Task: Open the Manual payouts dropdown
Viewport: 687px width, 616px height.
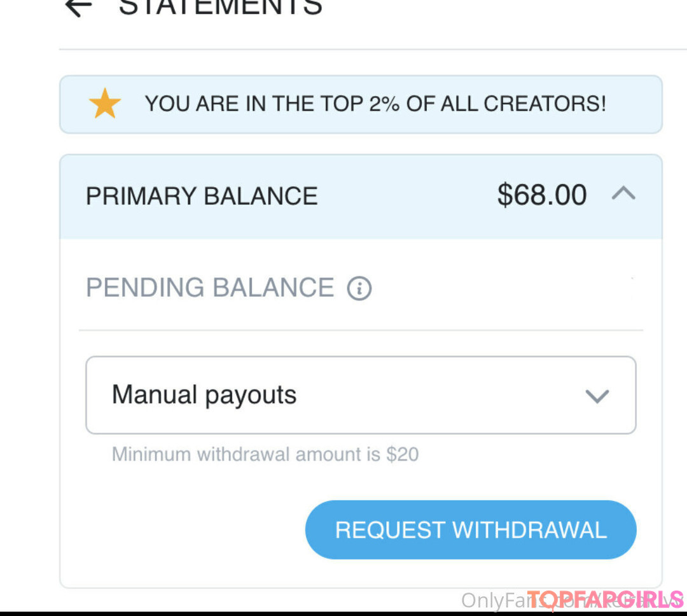Action: pyautogui.click(x=361, y=395)
